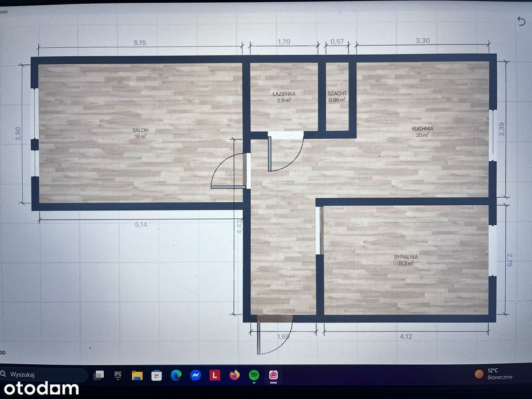The image size is (532, 399).
Task: Open the 12°C Słonecznie weather widget
Action: [x=494, y=374]
